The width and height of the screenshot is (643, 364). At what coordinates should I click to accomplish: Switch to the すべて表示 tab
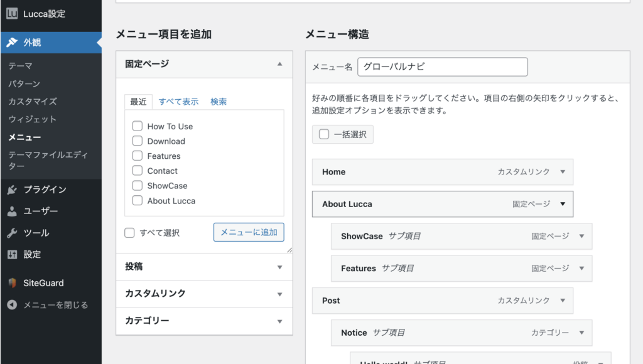click(178, 102)
